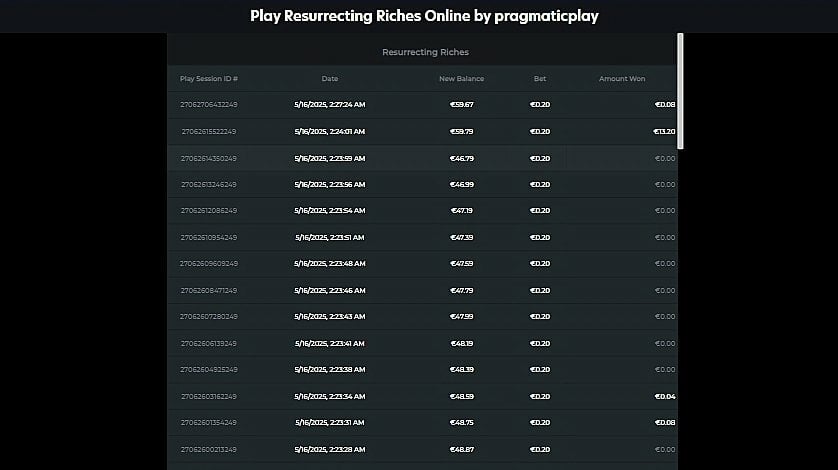Select the row dated 5/16/2025, 2:23:51 AM
838x470 pixels.
[x=422, y=237]
